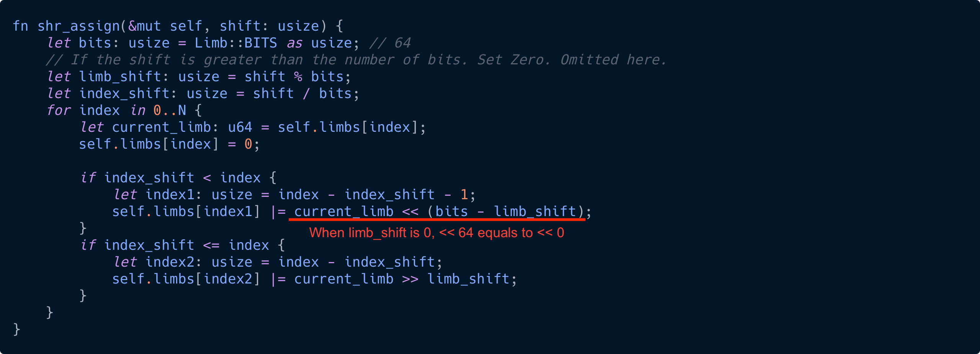
Task: Click the red annotation about limb_shift
Action: pos(436,233)
